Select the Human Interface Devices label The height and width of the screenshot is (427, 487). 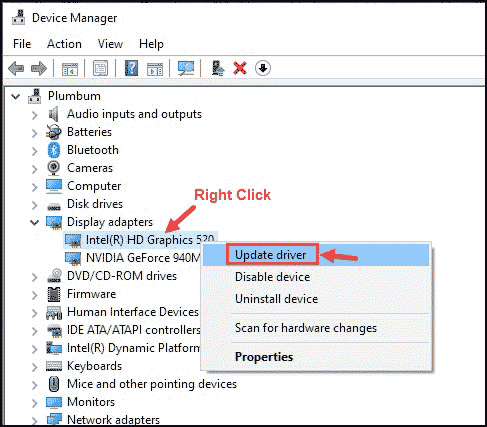[133, 312]
